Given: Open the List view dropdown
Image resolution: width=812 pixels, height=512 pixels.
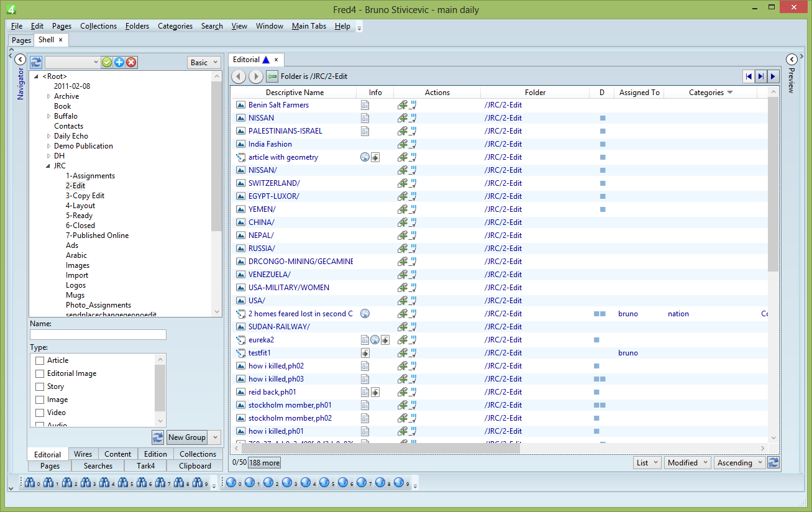Looking at the screenshot, I should click(x=647, y=462).
